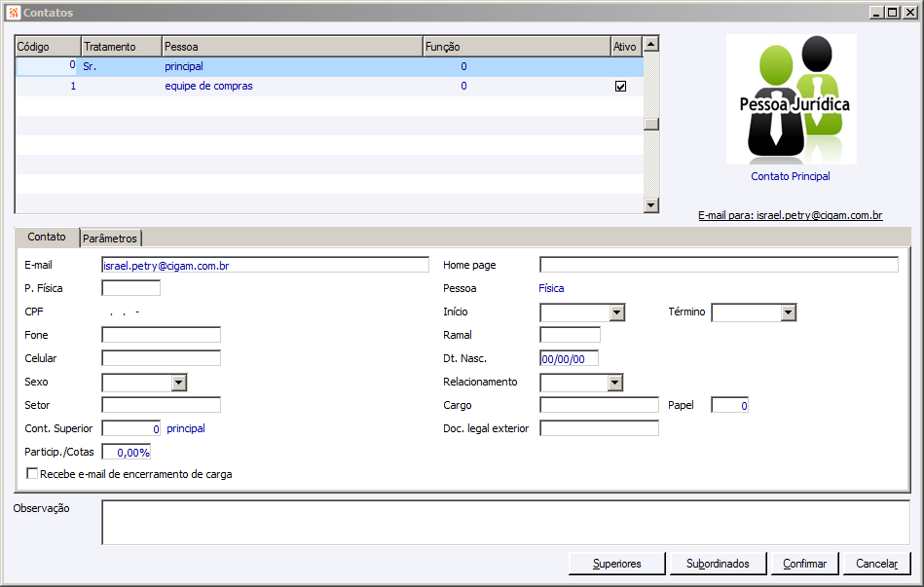
Task: Select the 'equipe de compras' row
Action: pyautogui.click(x=329, y=86)
